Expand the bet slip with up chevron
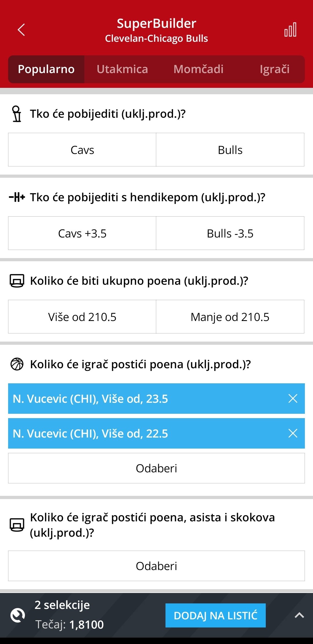This screenshot has width=313, height=644. [x=299, y=615]
